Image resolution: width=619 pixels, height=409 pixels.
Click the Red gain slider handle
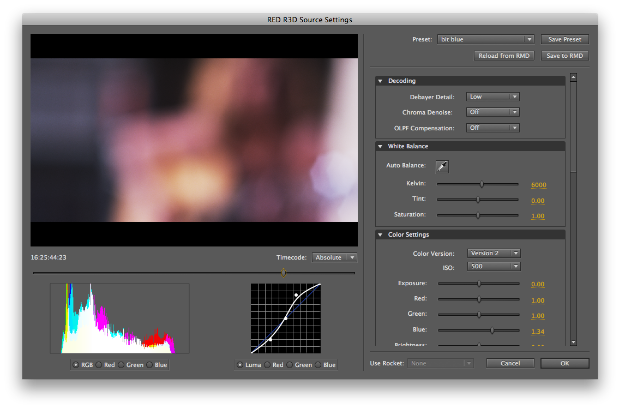pyautogui.click(x=479, y=299)
